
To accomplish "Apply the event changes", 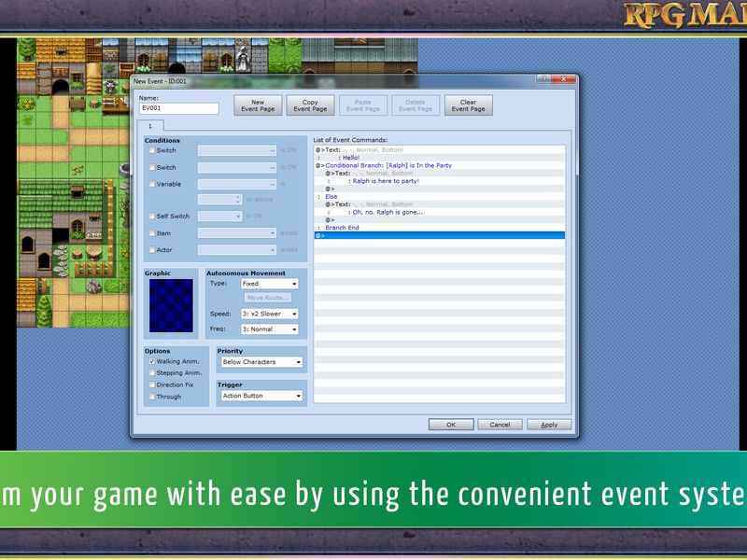I will click(549, 425).
